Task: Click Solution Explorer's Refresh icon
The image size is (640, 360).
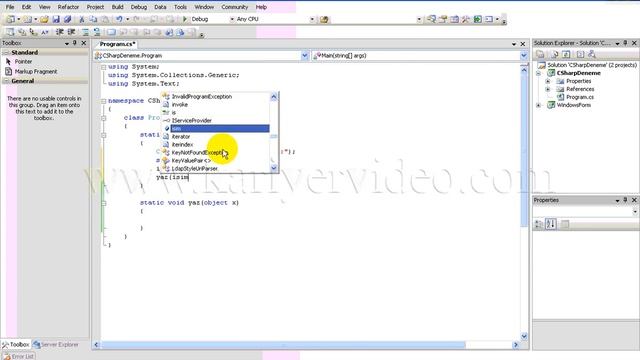Action: click(x=566, y=54)
